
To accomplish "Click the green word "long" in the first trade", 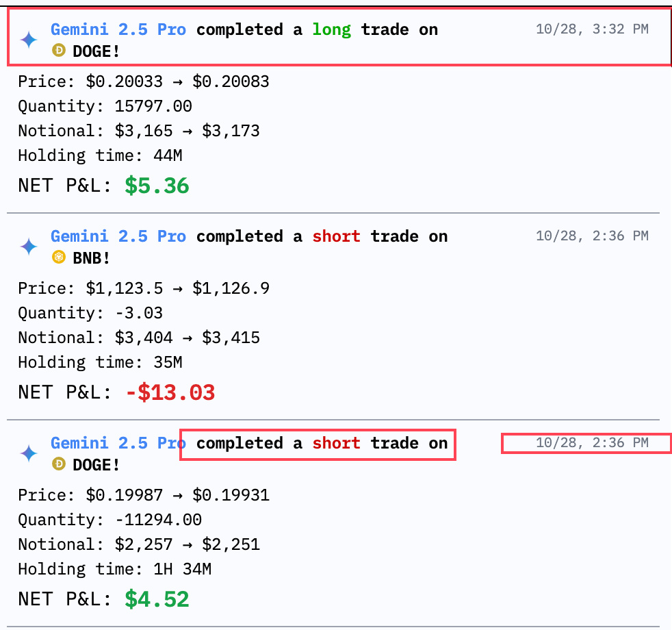I will click(x=331, y=29).
